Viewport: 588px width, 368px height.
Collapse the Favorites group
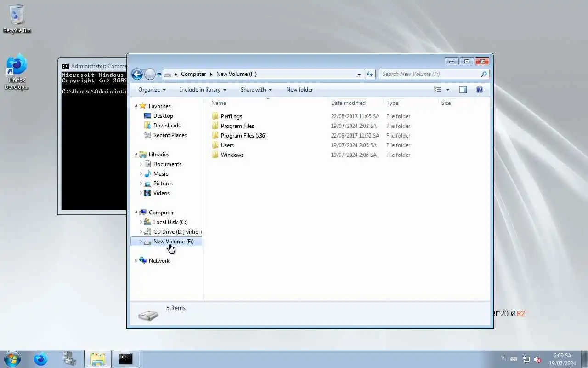pos(136,106)
